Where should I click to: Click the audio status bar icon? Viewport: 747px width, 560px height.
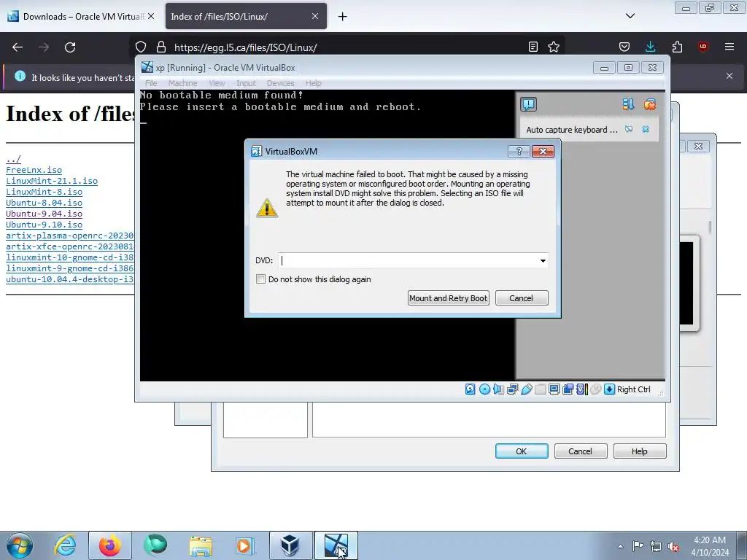click(498, 389)
